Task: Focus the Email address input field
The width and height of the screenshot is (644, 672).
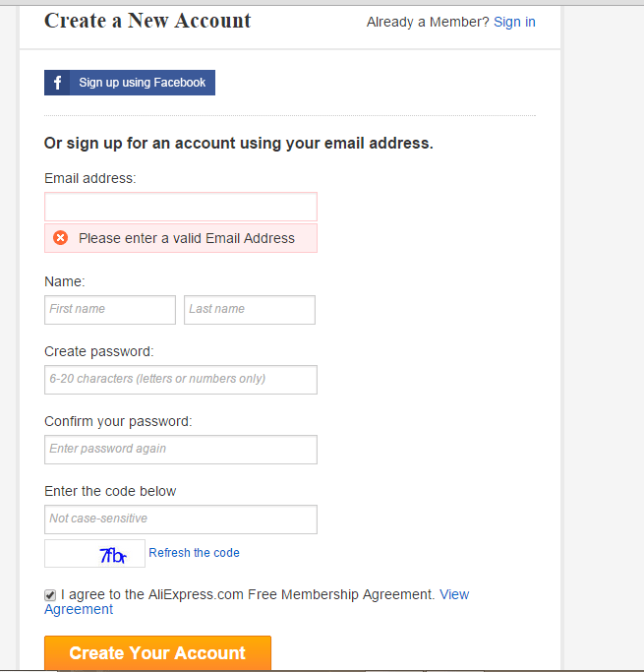Action: pyautogui.click(x=181, y=207)
